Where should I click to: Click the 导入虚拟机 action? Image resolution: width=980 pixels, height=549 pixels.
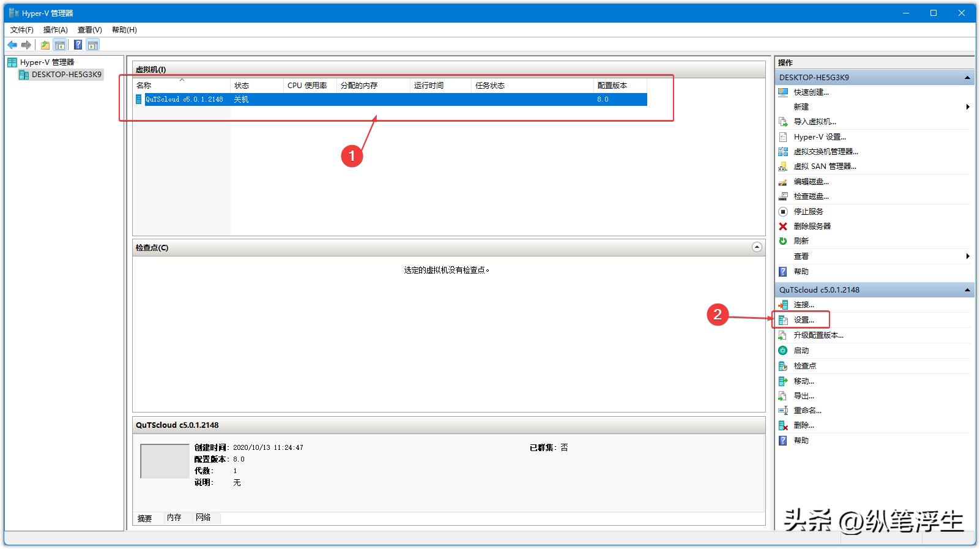pyautogui.click(x=815, y=122)
